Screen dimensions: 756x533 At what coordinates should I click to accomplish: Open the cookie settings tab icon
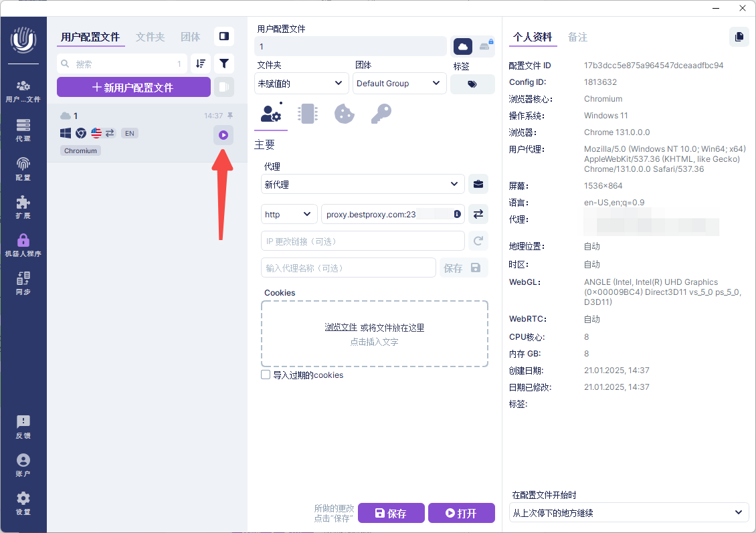[x=344, y=114]
